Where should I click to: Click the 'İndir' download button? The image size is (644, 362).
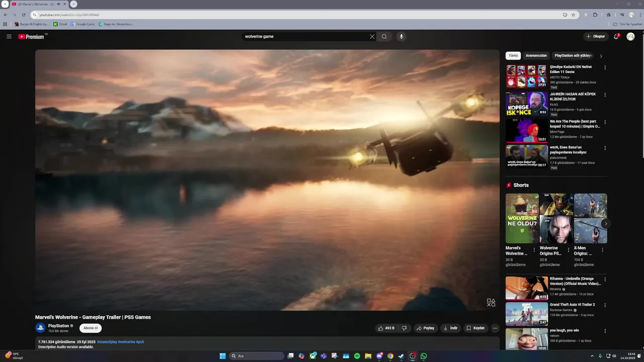450,328
